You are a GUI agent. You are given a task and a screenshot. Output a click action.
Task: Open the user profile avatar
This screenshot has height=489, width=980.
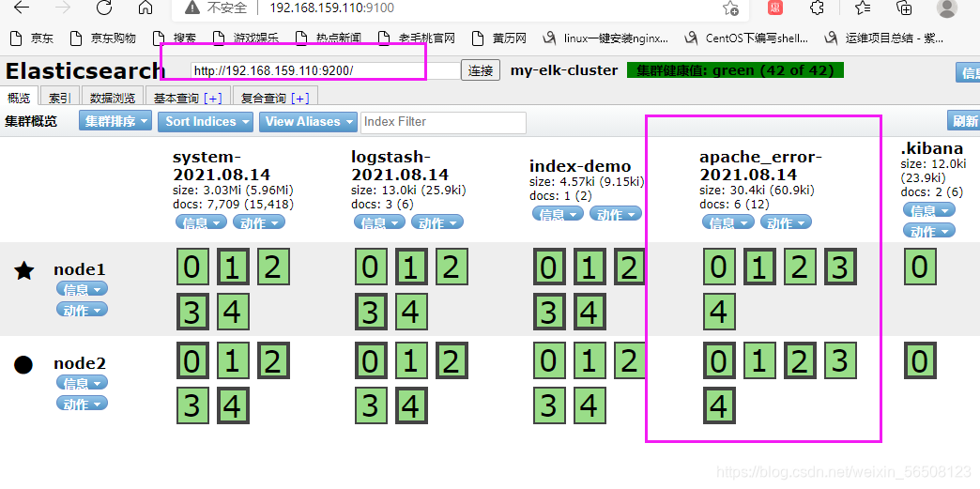pyautogui.click(x=947, y=8)
